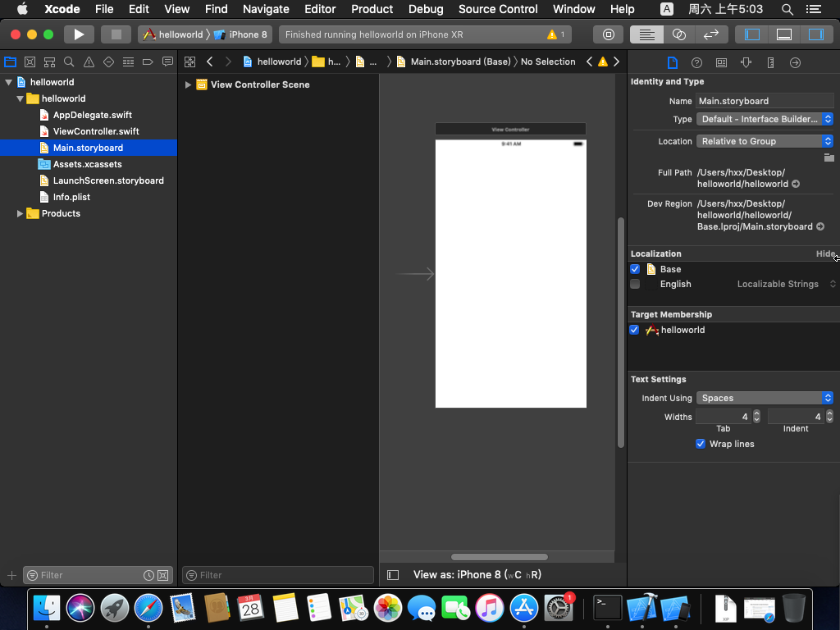Screen dimensions: 840x630
Task: Open the Issue navigator
Action: (x=89, y=62)
